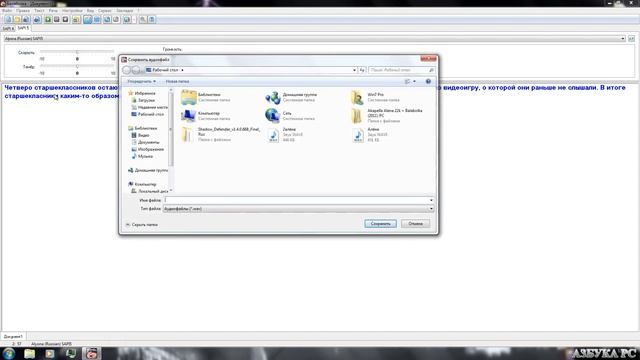
Task: Select Изображения in the navigation pane
Action: coord(148,149)
